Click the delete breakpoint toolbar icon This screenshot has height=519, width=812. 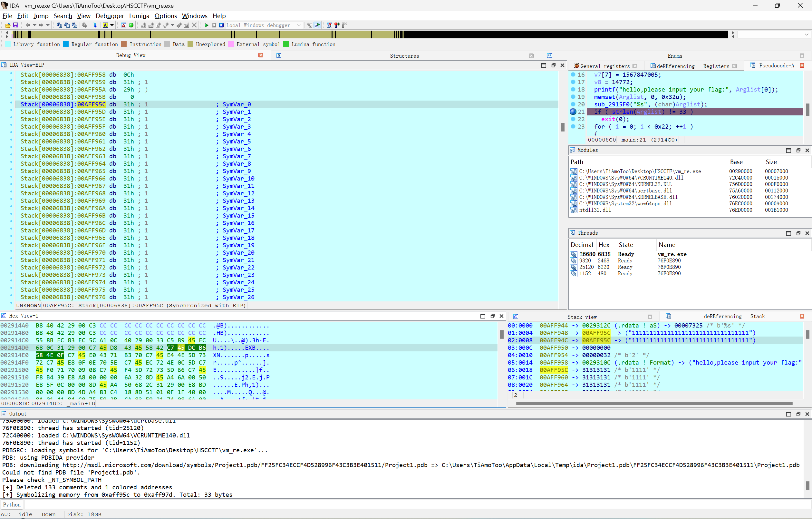click(344, 25)
